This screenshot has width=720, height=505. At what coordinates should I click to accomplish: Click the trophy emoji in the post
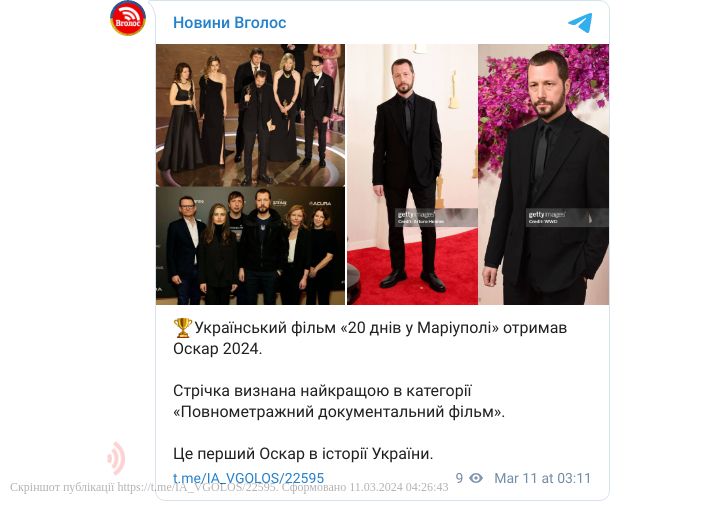coord(183,328)
